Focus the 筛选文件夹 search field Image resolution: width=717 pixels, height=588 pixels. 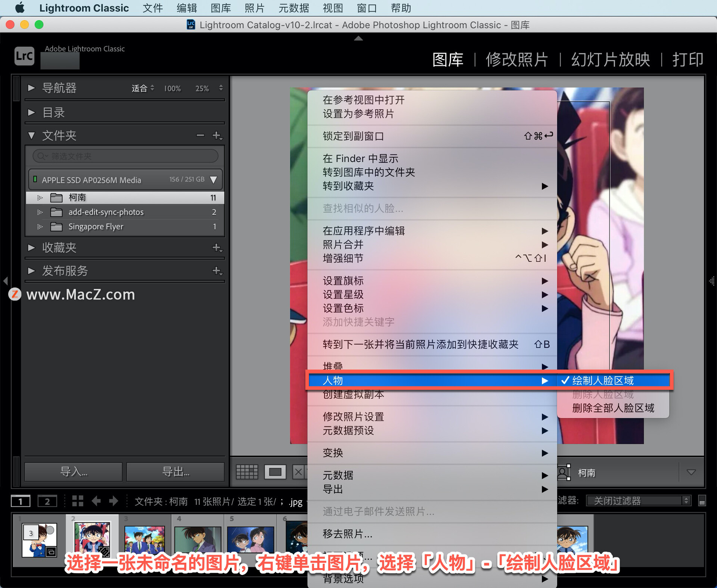125,156
